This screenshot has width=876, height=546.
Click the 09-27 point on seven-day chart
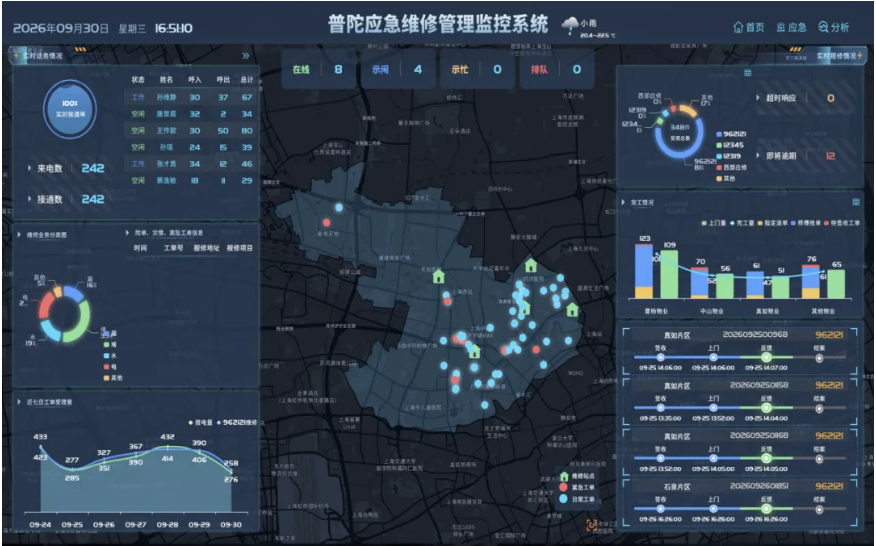(136, 455)
